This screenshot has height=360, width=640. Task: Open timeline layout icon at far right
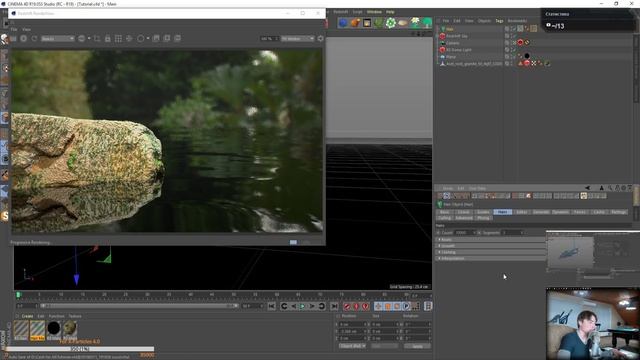(x=428, y=306)
